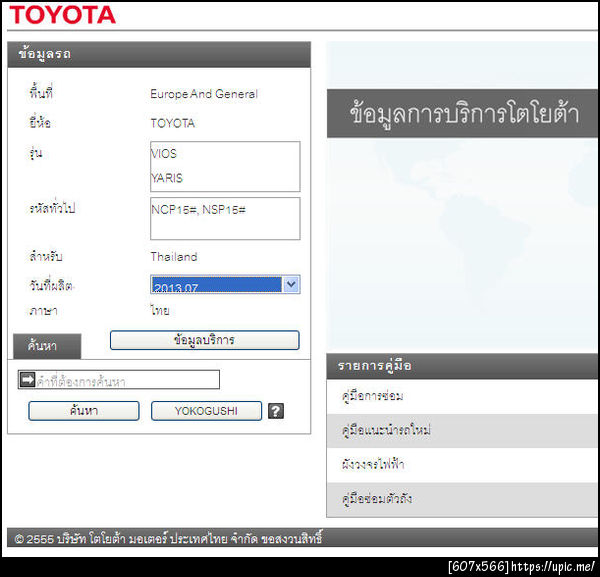The width and height of the screenshot is (600, 577).
Task: Click the รหัสทั่วไป label
Action: point(52,209)
